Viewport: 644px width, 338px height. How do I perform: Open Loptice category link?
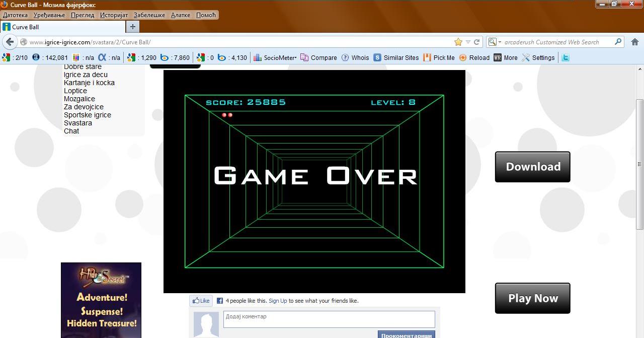[x=75, y=91]
